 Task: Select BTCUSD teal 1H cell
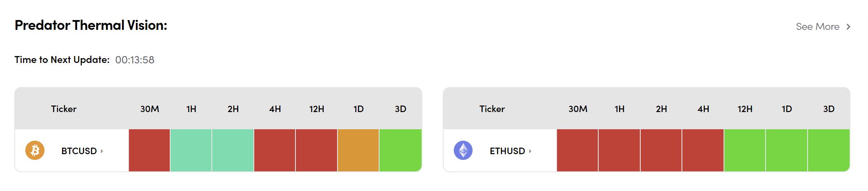(191, 150)
